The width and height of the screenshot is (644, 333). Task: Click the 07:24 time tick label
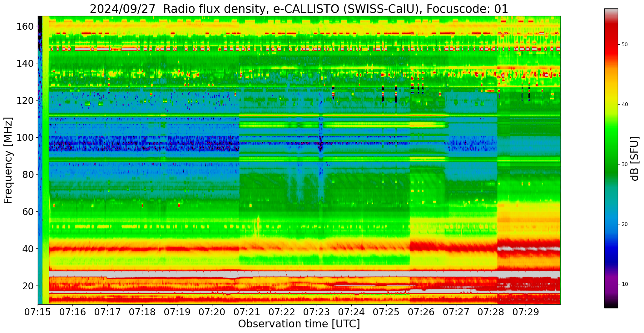coord(352,312)
